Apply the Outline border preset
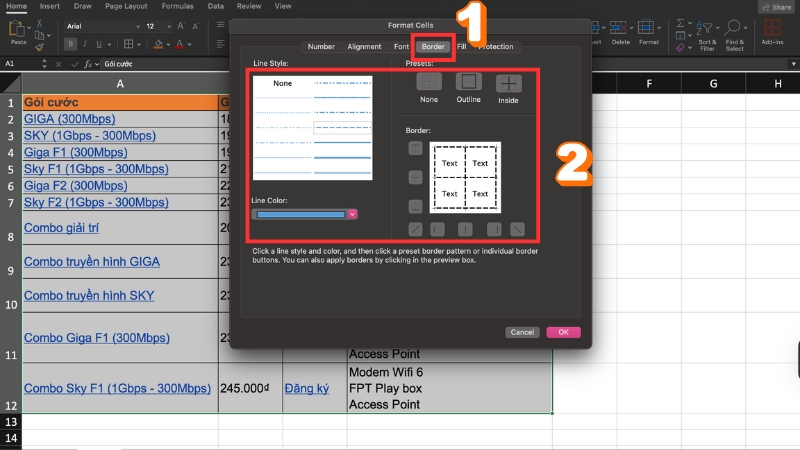This screenshot has height=450, width=800. 469,84
